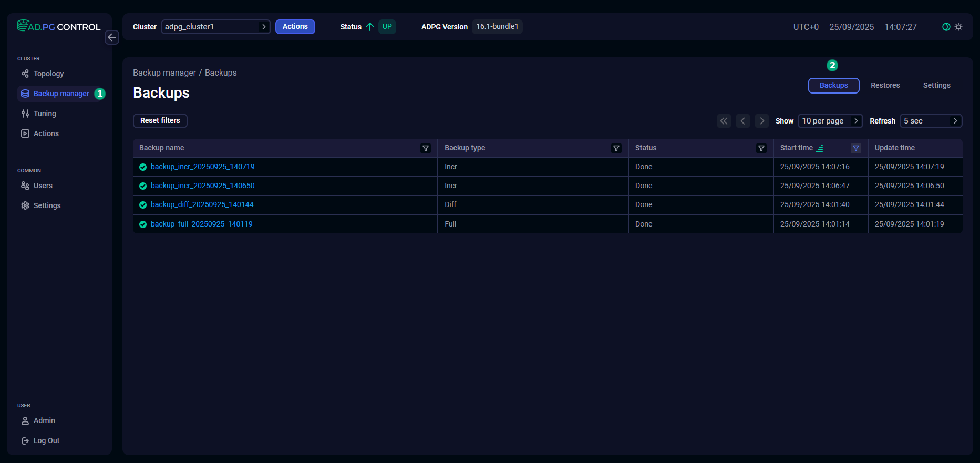The width and height of the screenshot is (980, 463).
Task: Collapse the sidebar with the back arrow
Action: 112,37
